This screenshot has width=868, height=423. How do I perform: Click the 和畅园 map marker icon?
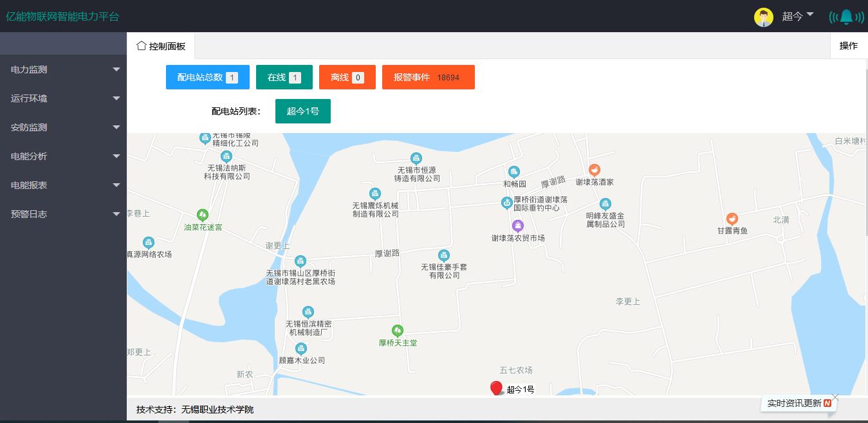[513, 172]
